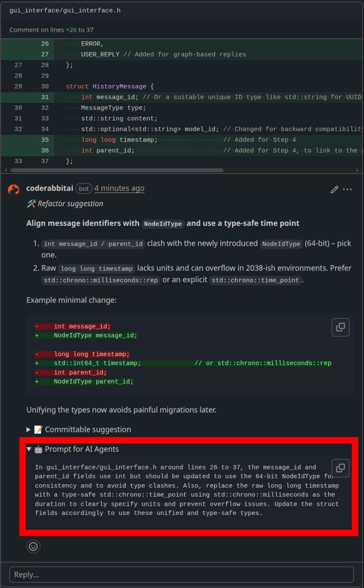Viewport: 364px width, 588px height.
Task: Collapse the Prompt for AI Agents section
Action: click(28, 449)
